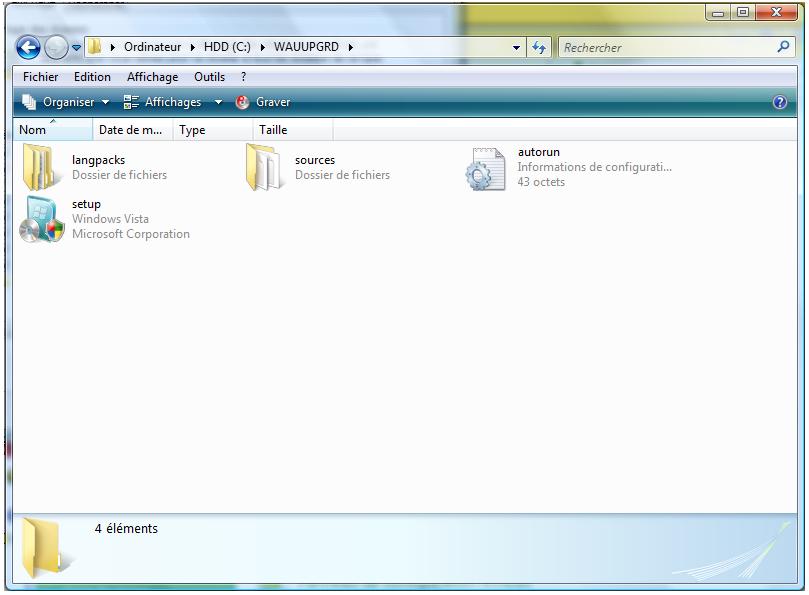Select the autorun configuration file icon
The width and height of the screenshot is (809, 595).
click(x=486, y=168)
